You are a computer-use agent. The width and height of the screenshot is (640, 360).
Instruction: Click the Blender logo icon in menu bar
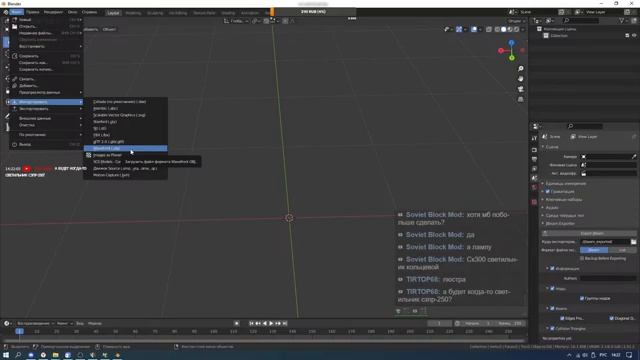click(6, 12)
